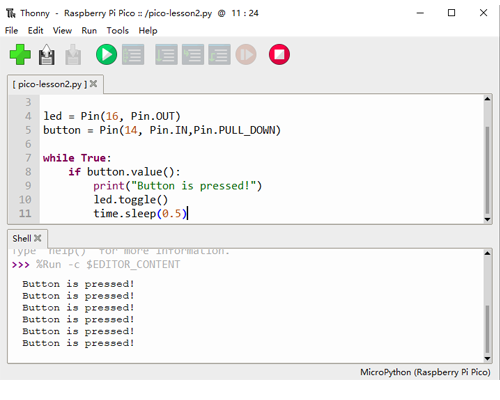Click the Step over debug icon
The width and height of the screenshot is (500, 400).
166,54
